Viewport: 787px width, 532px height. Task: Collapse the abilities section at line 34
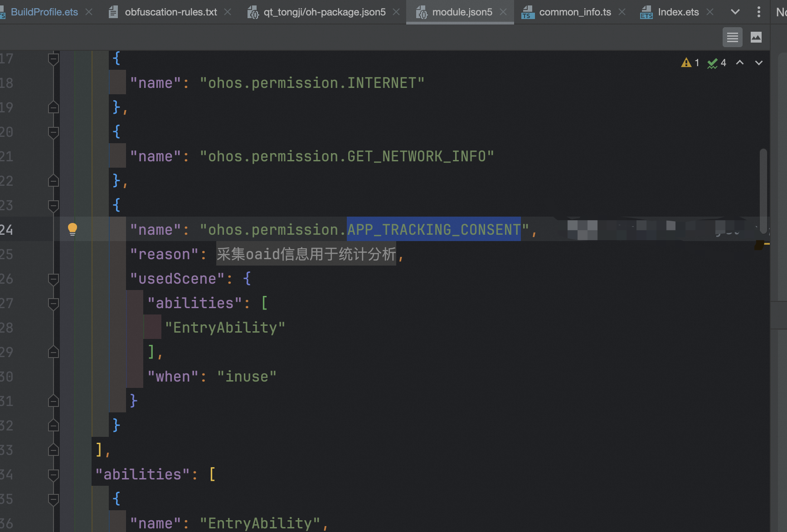point(53,475)
